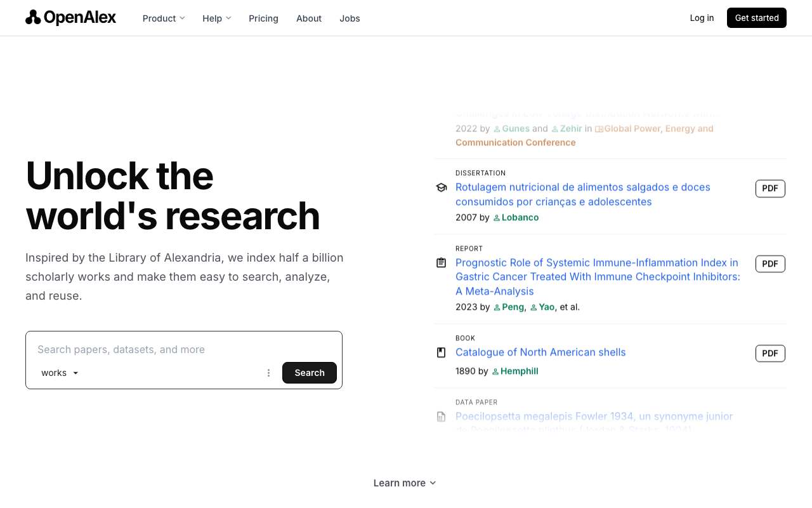
Task: Open the About page
Action: click(309, 18)
